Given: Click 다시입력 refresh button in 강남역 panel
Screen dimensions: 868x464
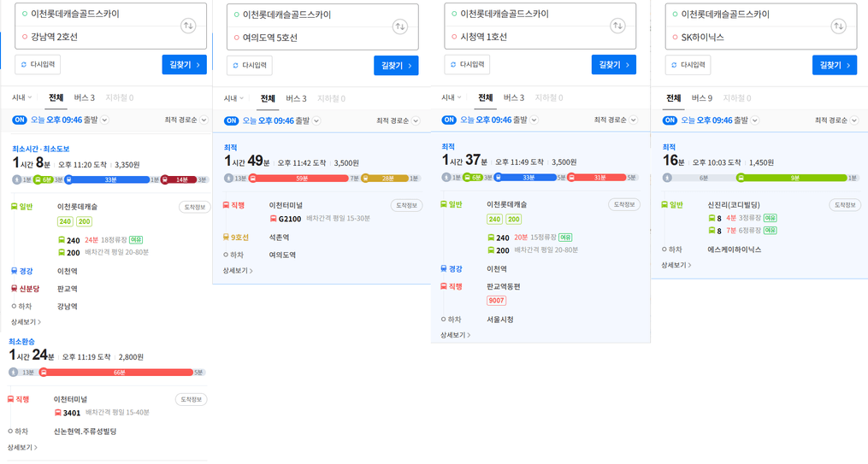Looking at the screenshot, I should [x=38, y=64].
